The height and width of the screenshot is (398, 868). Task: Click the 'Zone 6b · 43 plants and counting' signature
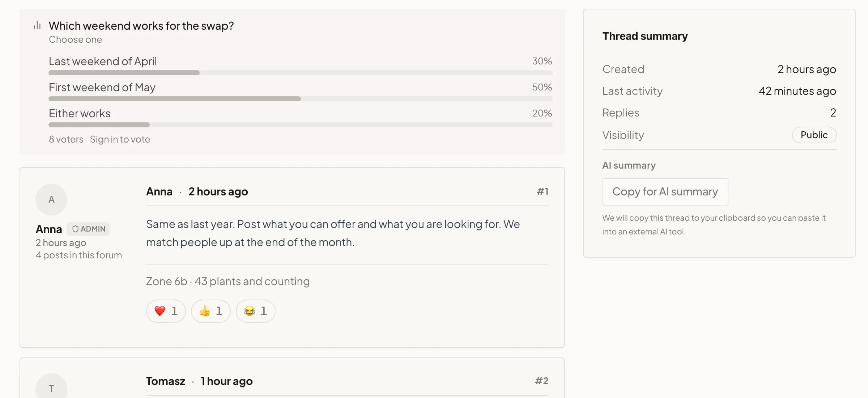coord(228,281)
